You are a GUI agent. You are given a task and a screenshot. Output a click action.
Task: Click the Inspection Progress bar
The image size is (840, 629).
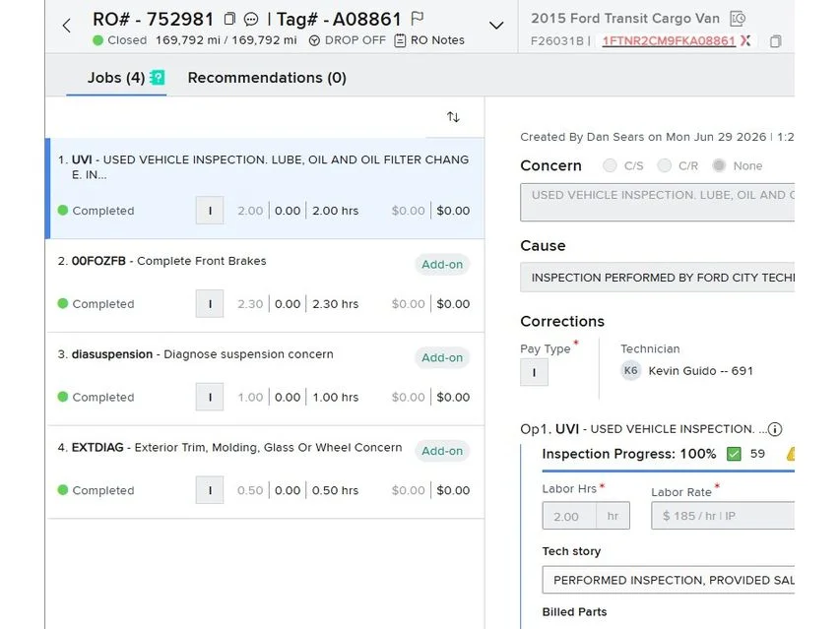click(x=668, y=471)
